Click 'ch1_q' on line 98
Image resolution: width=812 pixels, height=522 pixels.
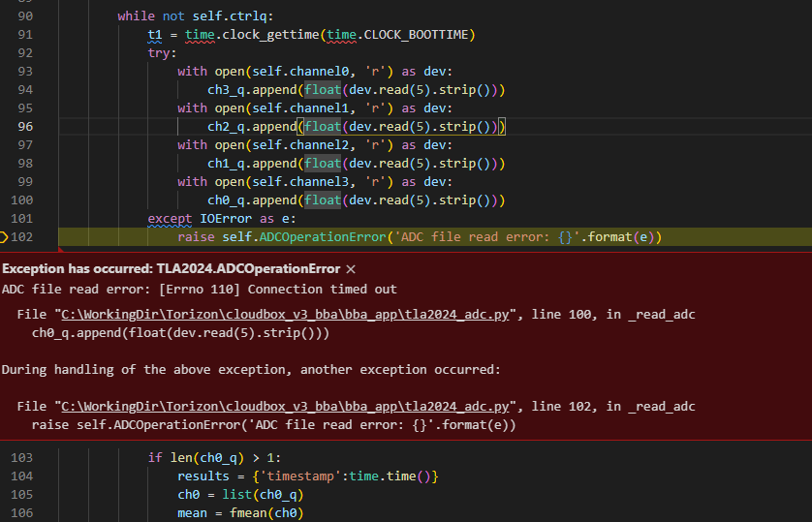click(x=226, y=164)
